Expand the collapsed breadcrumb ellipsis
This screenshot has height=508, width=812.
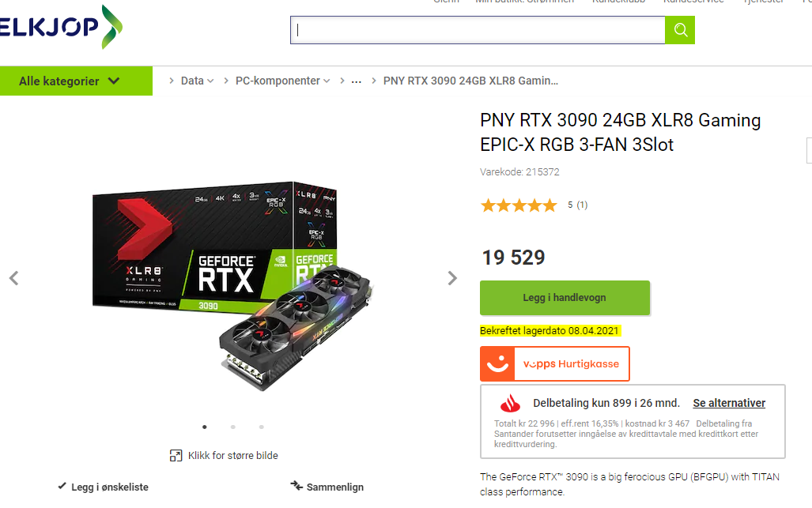point(357,81)
